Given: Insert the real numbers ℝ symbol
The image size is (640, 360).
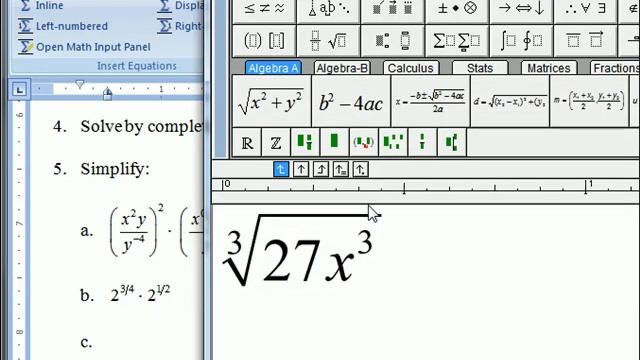Looking at the screenshot, I should click(x=247, y=142).
